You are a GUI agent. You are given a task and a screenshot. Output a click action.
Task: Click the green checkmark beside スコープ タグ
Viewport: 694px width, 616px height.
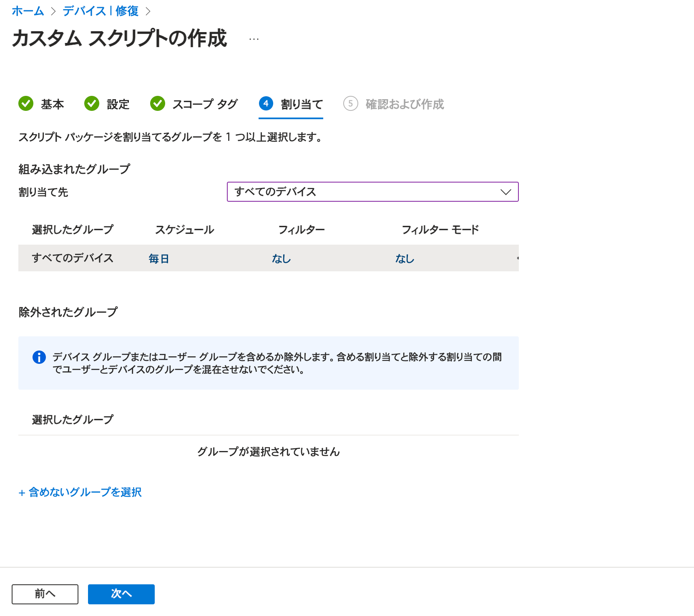(158, 103)
